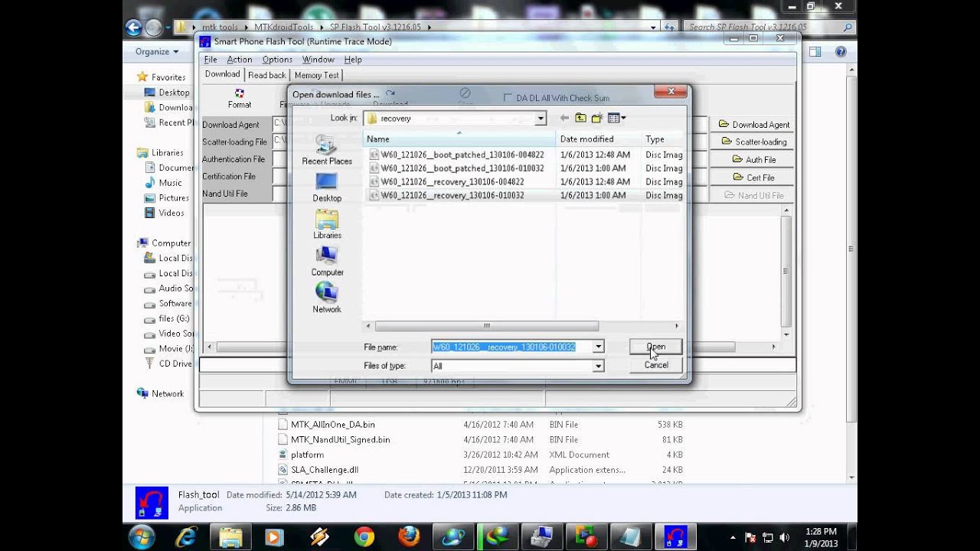Viewport: 980px width, 551px height.
Task: Click the Explorer search box
Action: [769, 27]
